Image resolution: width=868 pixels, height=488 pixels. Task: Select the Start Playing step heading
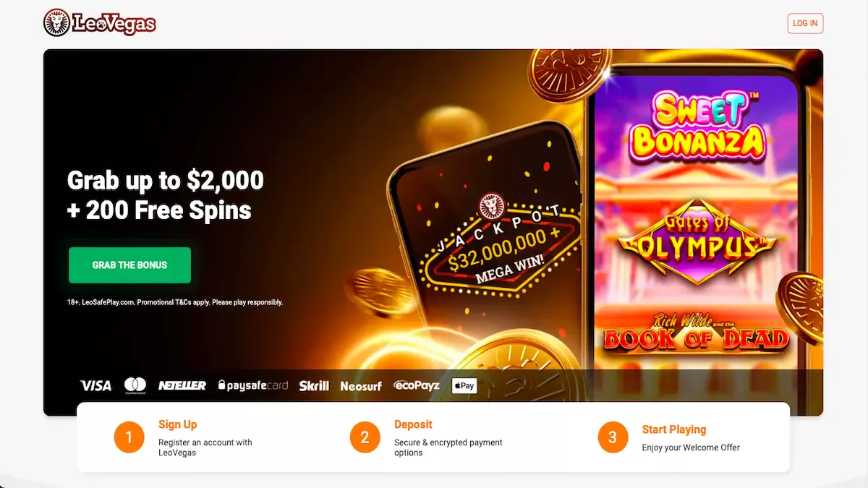click(674, 429)
